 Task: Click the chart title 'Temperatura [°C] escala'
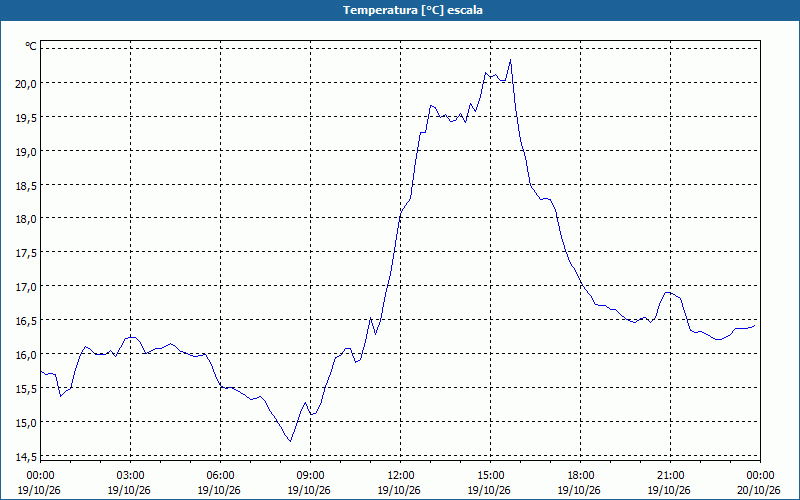click(413, 10)
